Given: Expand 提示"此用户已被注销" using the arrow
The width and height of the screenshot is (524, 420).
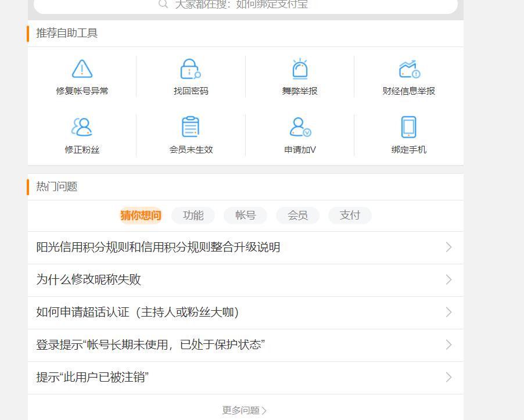Looking at the screenshot, I should (x=448, y=377).
